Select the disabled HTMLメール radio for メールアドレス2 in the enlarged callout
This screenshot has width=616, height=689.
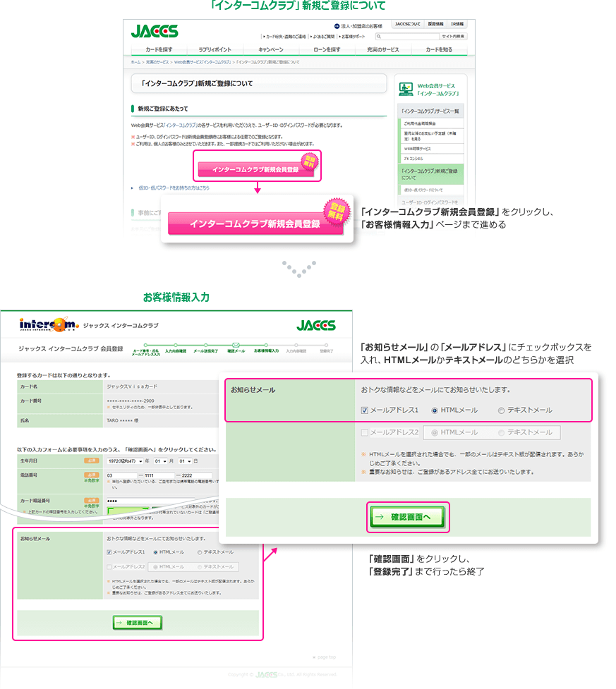[x=435, y=433]
